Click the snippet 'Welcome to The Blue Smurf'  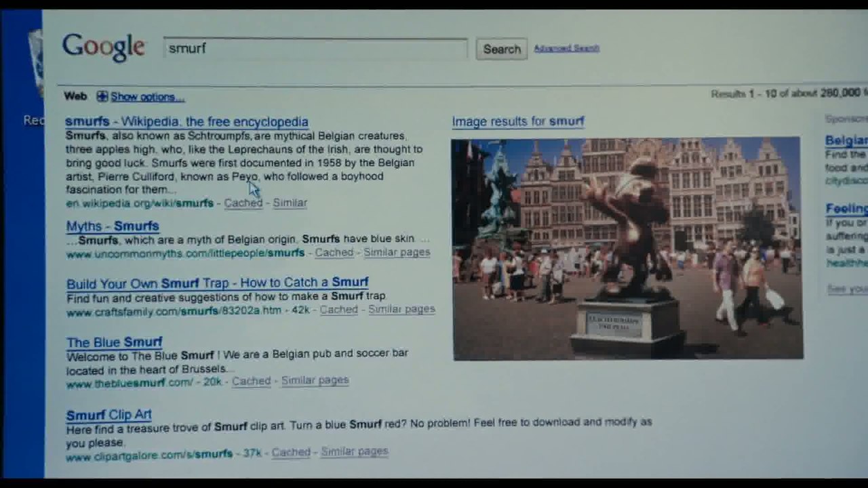click(237, 361)
